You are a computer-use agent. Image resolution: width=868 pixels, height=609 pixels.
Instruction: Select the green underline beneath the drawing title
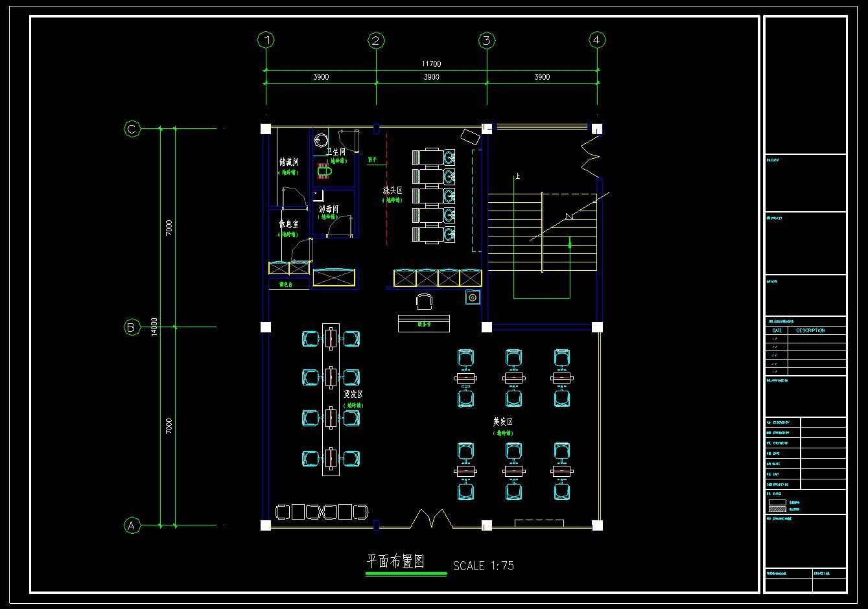click(406, 573)
